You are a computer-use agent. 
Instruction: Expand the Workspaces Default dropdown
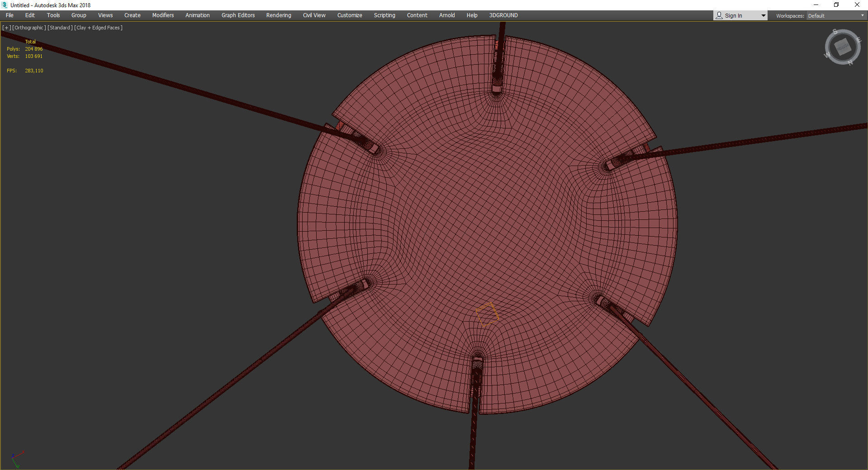point(836,16)
